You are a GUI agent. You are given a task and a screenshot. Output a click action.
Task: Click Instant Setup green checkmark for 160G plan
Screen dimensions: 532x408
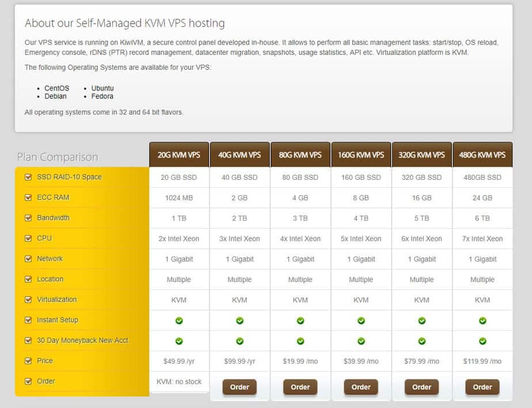pos(361,320)
